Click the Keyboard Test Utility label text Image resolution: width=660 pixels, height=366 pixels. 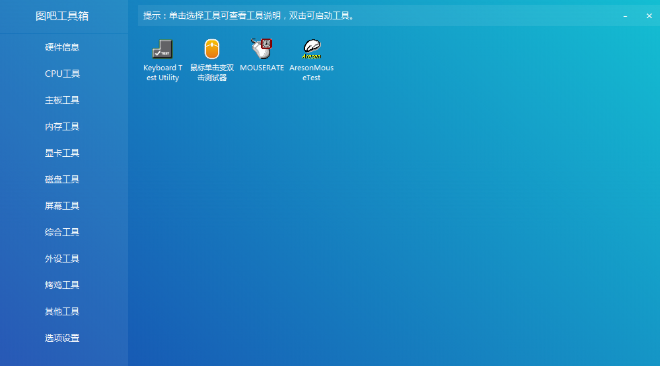162,72
